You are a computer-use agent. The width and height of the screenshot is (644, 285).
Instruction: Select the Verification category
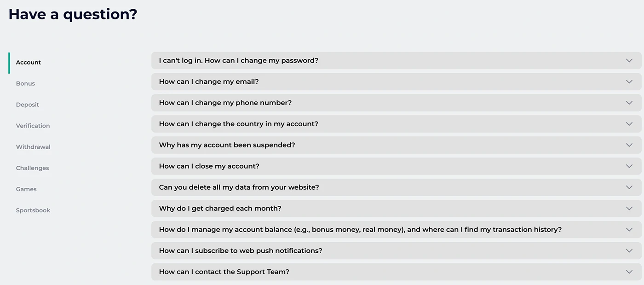click(x=33, y=126)
